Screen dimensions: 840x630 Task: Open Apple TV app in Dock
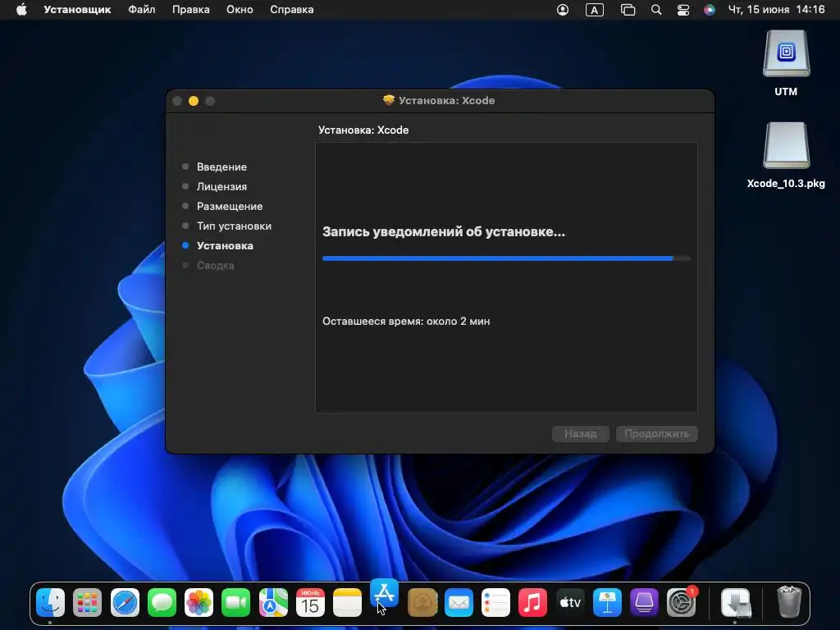pos(570,603)
